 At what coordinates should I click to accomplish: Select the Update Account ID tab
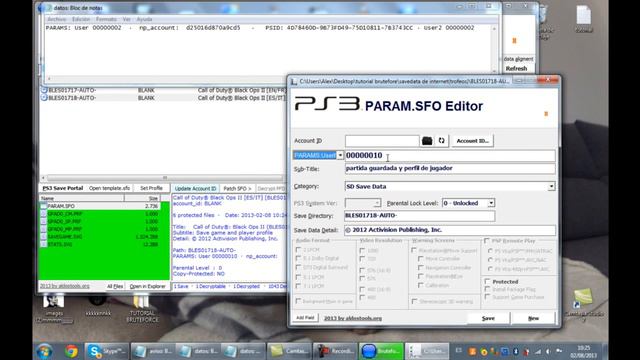tap(196, 189)
